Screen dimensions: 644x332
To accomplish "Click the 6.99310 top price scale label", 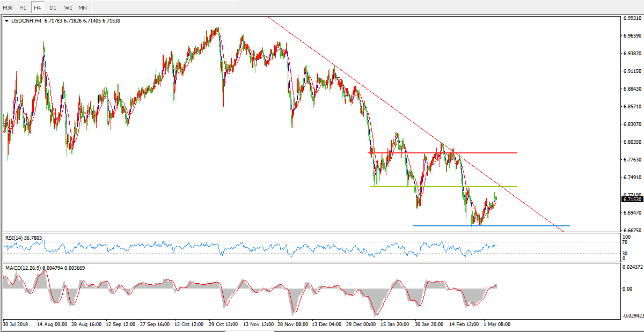I will coord(632,18).
